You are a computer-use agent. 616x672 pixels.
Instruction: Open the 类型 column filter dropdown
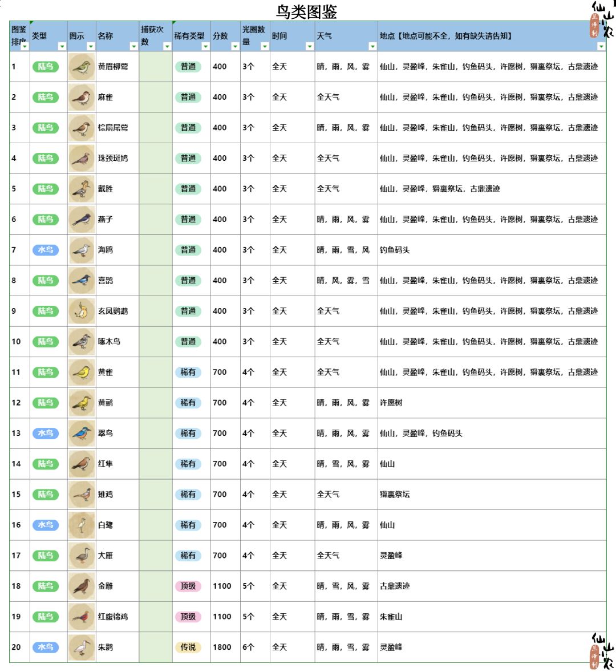pos(62,46)
